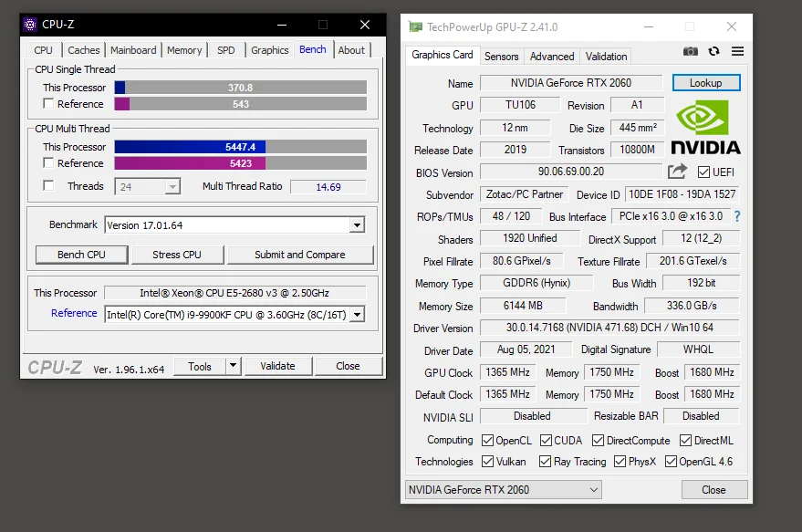
Task: Open the Threads count dropdown
Action: (x=172, y=187)
